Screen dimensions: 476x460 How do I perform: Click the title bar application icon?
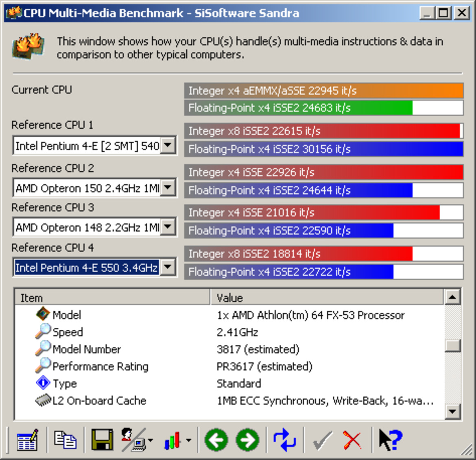(x=14, y=13)
